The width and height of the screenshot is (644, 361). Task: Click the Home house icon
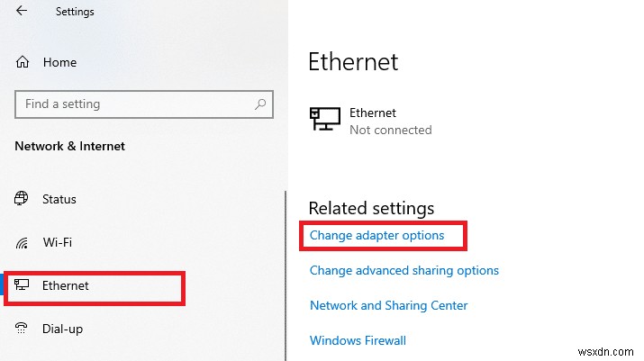coord(23,63)
